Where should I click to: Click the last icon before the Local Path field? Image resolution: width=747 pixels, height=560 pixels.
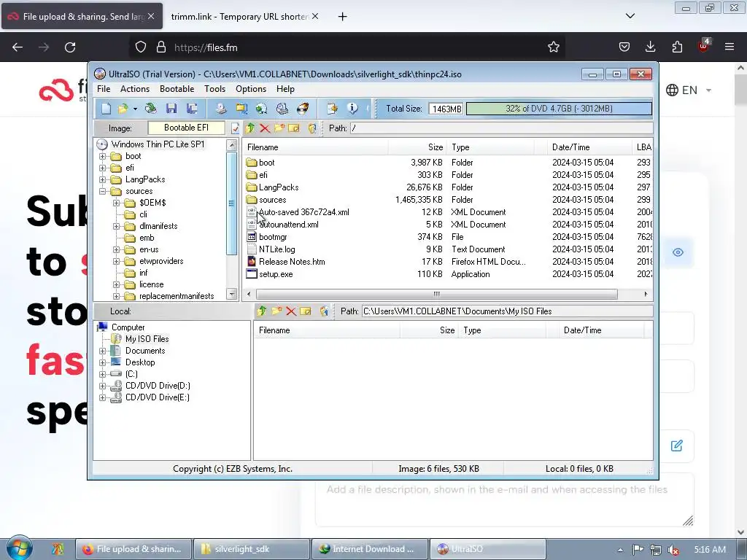(324, 311)
